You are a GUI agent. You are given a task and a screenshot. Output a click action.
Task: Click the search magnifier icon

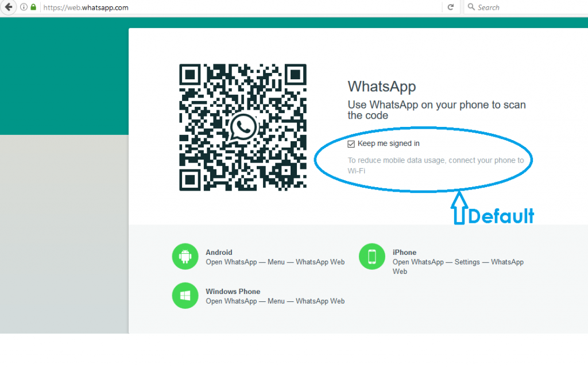pos(471,7)
